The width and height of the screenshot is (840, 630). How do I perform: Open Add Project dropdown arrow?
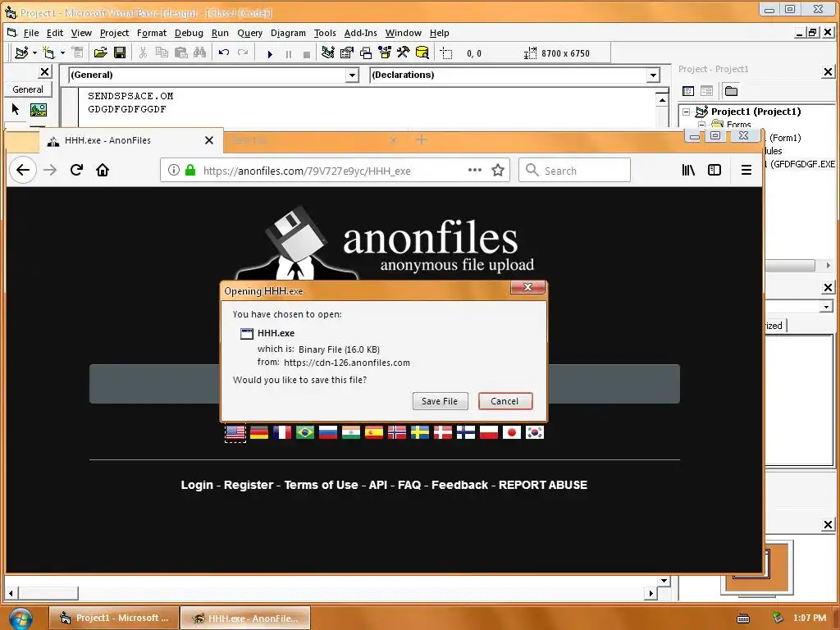34,52
